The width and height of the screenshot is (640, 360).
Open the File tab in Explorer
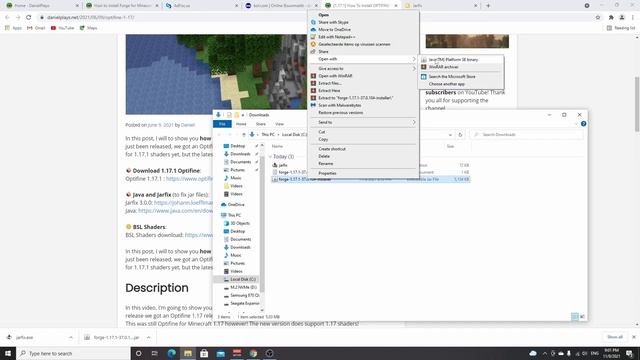(x=222, y=124)
